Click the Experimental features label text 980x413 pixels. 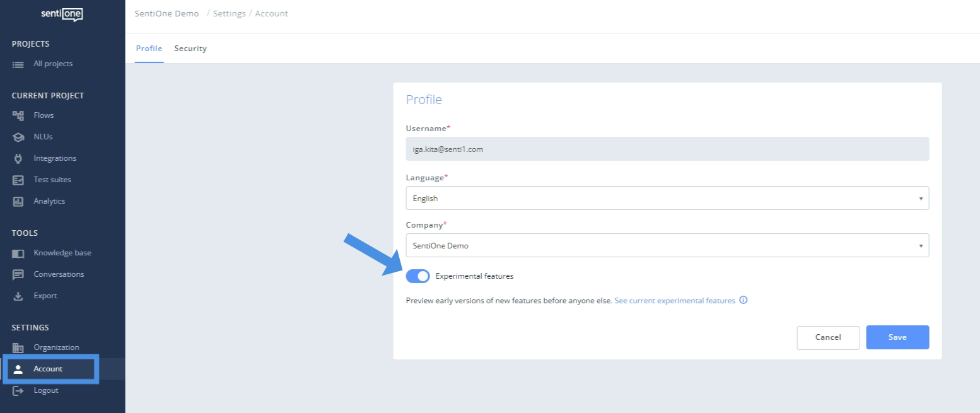click(474, 276)
